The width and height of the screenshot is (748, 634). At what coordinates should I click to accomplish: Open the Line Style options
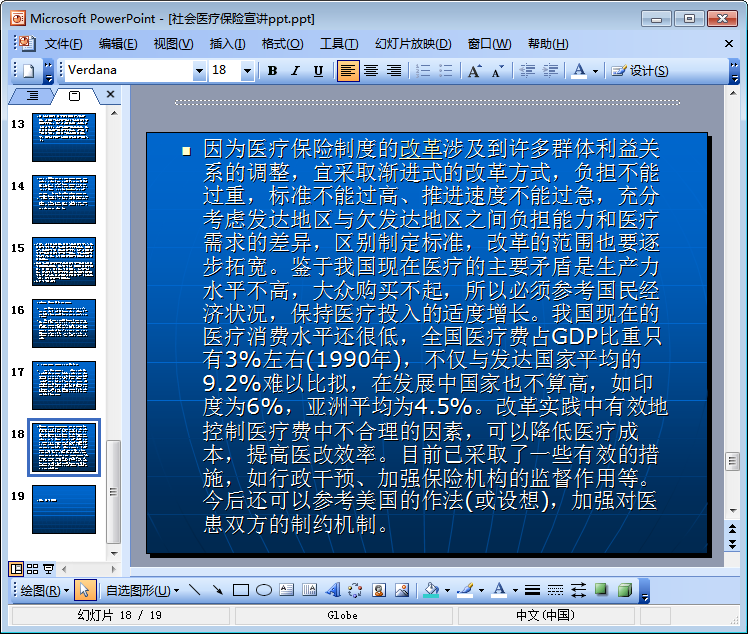(x=532, y=591)
